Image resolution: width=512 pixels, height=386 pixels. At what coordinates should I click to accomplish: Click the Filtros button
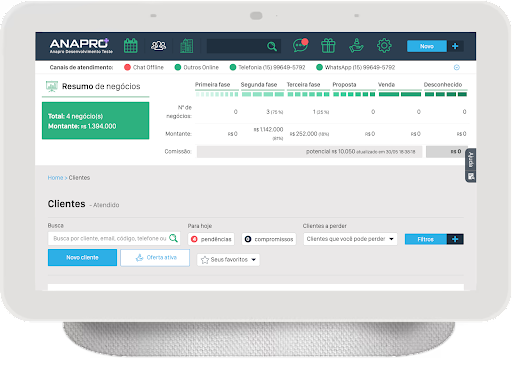click(x=426, y=239)
